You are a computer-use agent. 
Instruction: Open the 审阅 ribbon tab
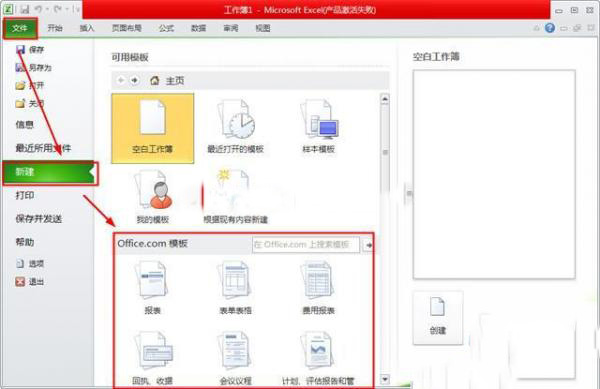pos(231,28)
